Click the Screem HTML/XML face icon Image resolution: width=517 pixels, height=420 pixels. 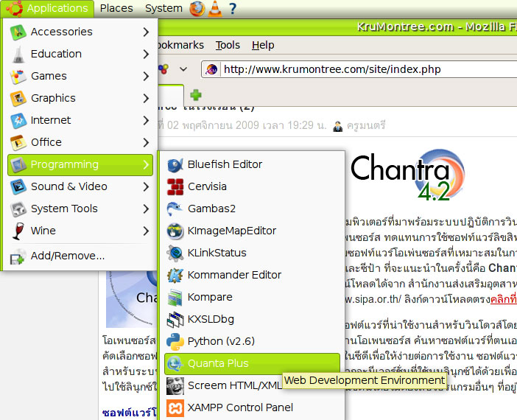pyautogui.click(x=175, y=385)
